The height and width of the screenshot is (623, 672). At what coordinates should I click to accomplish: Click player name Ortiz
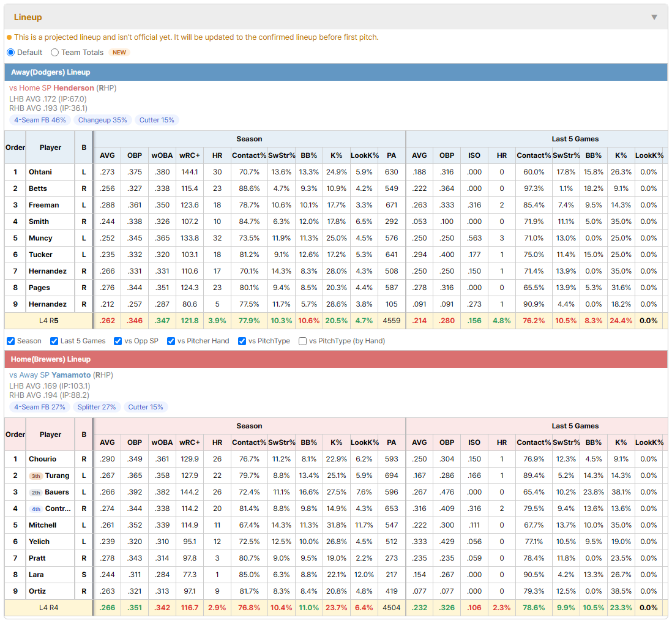pyautogui.click(x=37, y=591)
